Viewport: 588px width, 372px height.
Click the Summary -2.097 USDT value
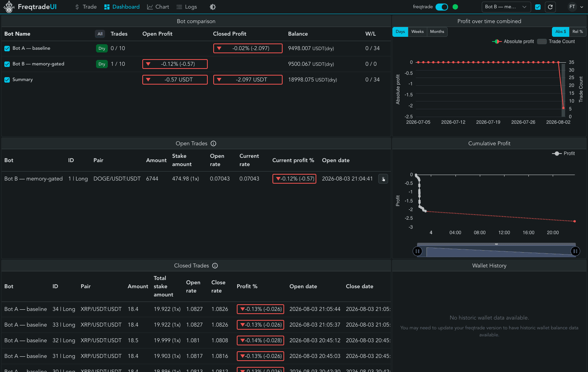[248, 79]
